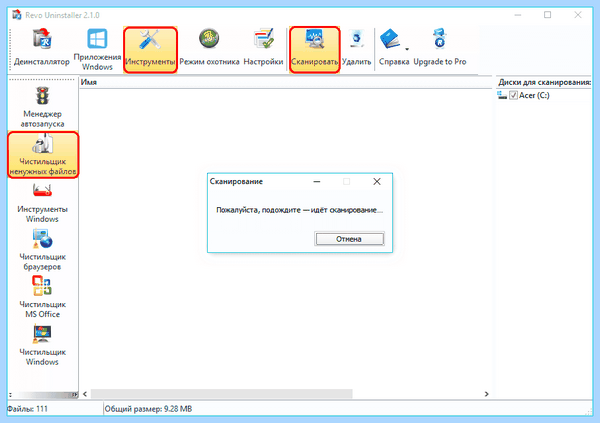The height and width of the screenshot is (423, 600).
Task: Click the 'Пожалуйста, подождите' dialog message
Action: (300, 210)
